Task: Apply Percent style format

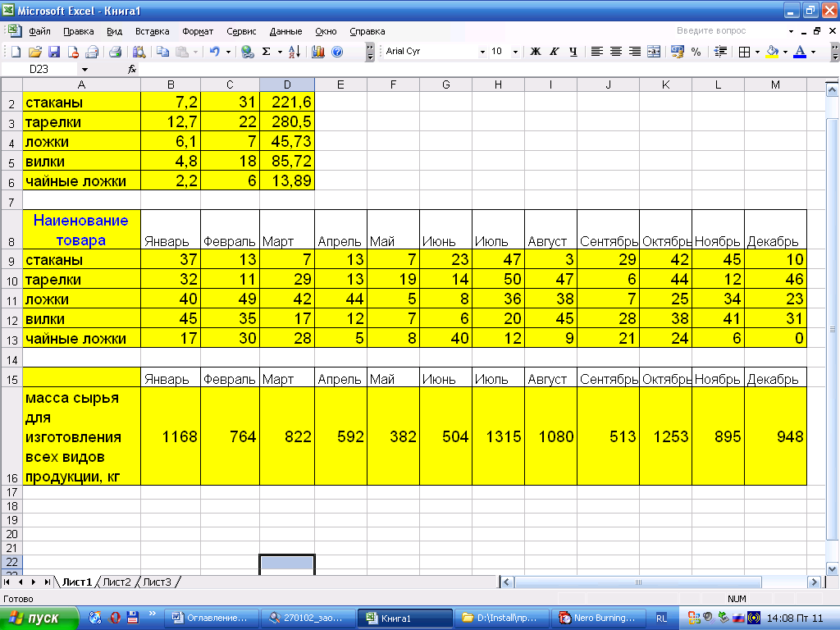Action: (696, 52)
